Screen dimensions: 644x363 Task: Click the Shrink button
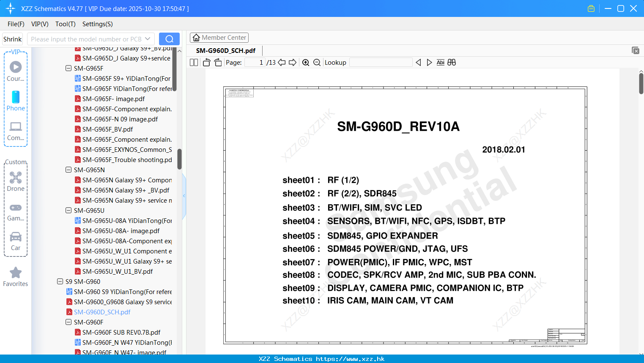coord(12,39)
